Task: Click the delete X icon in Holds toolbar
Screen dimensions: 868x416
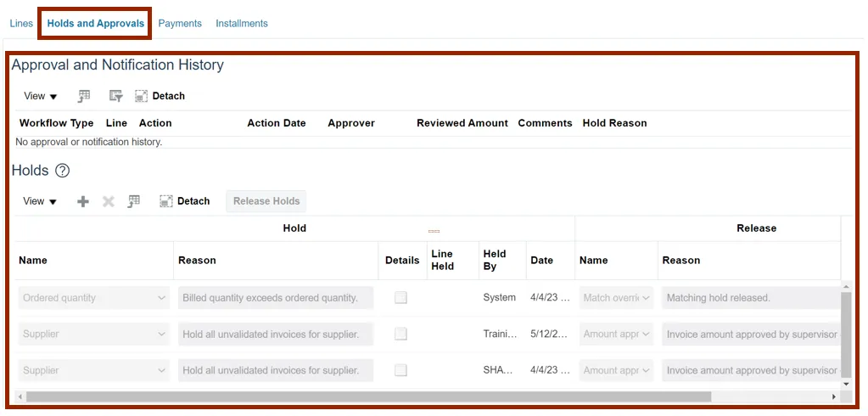Action: pos(108,201)
